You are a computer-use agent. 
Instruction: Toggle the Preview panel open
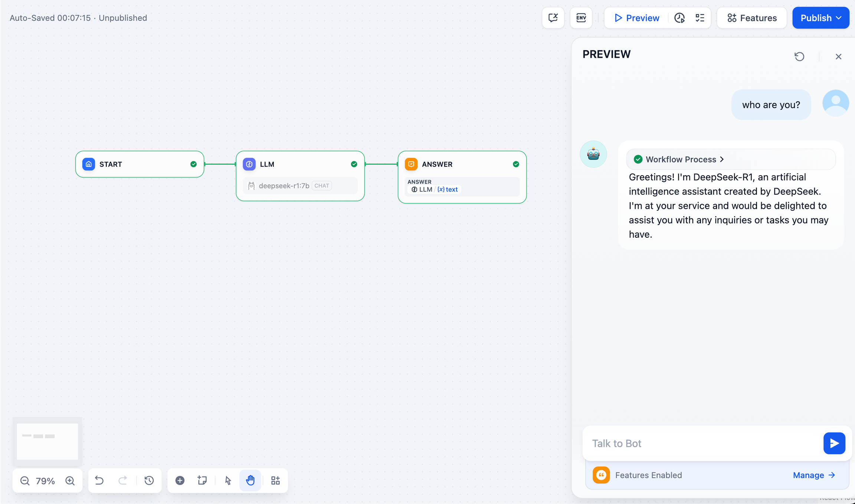637,18
